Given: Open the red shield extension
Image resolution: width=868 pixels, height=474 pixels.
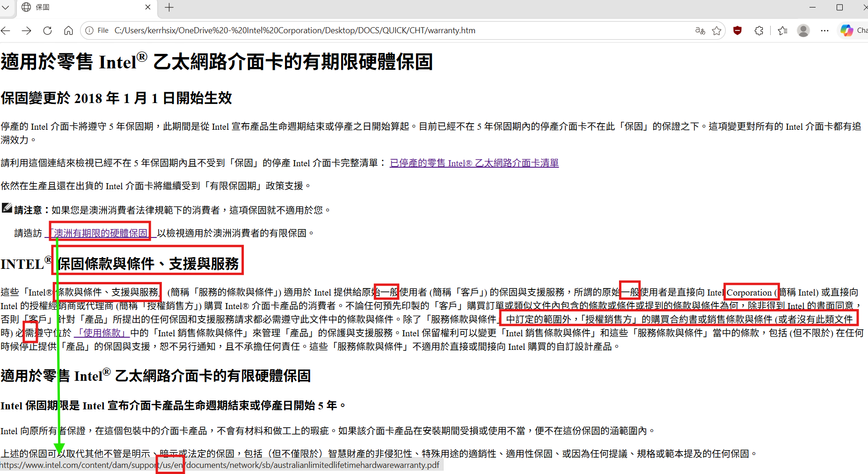Looking at the screenshot, I should click(x=737, y=30).
